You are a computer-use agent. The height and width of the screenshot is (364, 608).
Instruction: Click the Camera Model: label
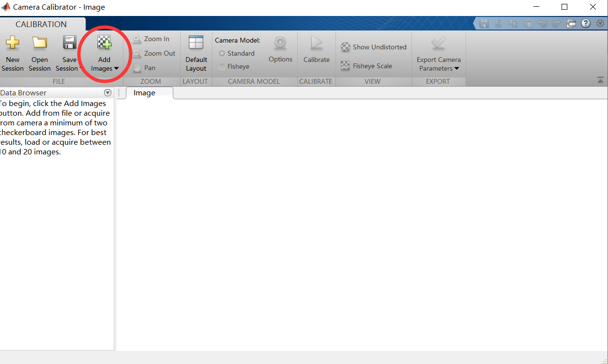pyautogui.click(x=238, y=40)
